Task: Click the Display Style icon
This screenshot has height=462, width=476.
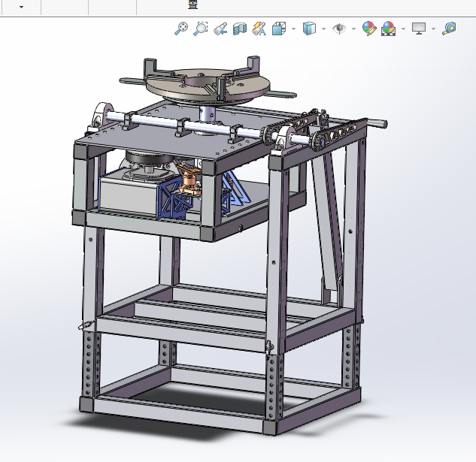Action: (x=309, y=29)
